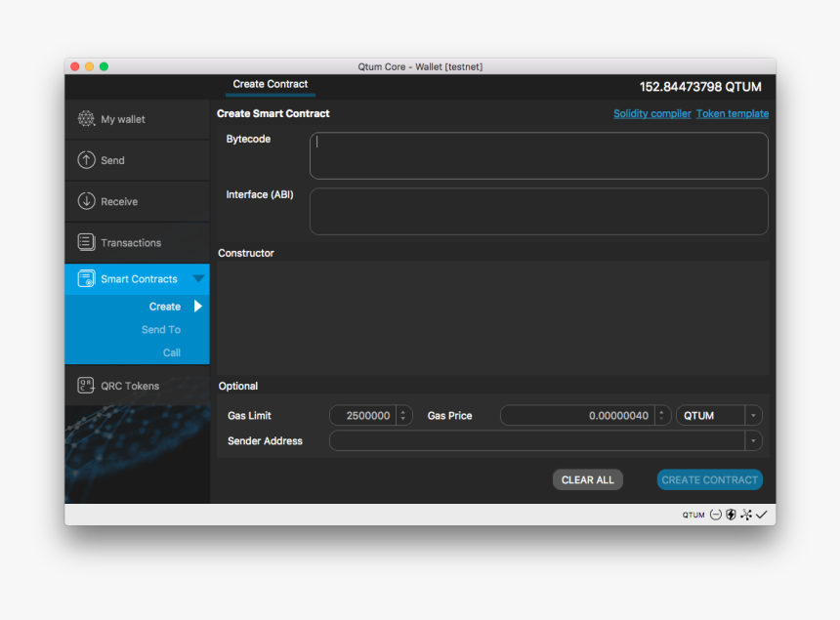Click the QTUM unit label in status bar
The width and height of the screenshot is (840, 620).
pyautogui.click(x=693, y=516)
